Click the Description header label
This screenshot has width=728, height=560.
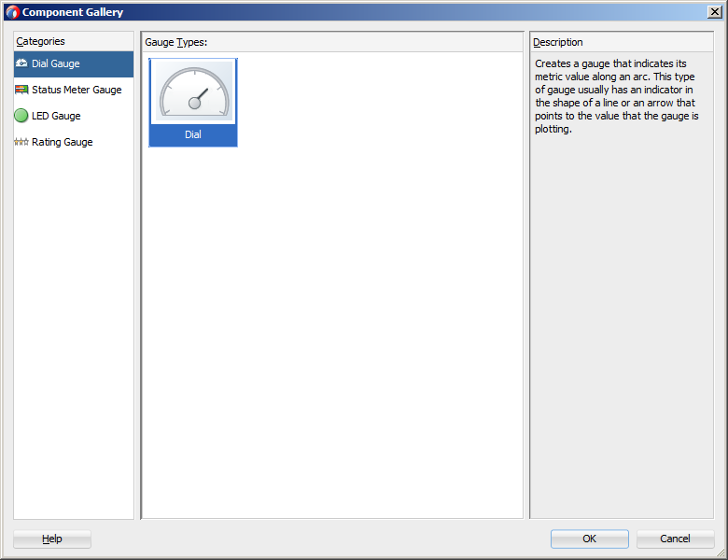557,42
